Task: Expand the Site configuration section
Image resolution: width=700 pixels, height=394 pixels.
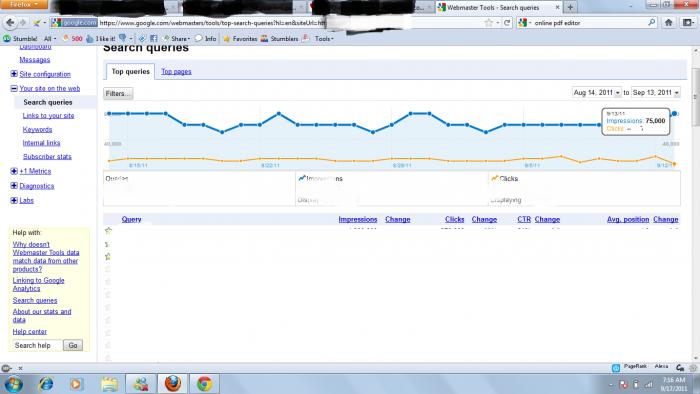Action: 14,74
